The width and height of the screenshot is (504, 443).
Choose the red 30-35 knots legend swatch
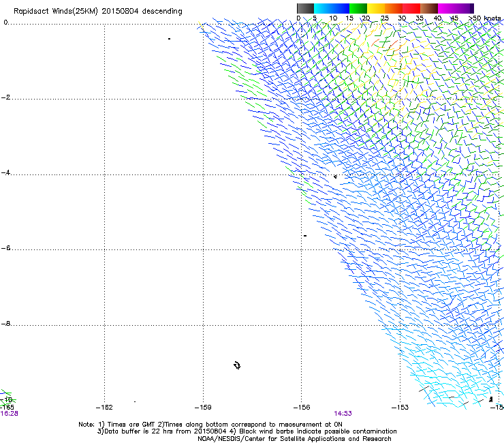(411, 8)
